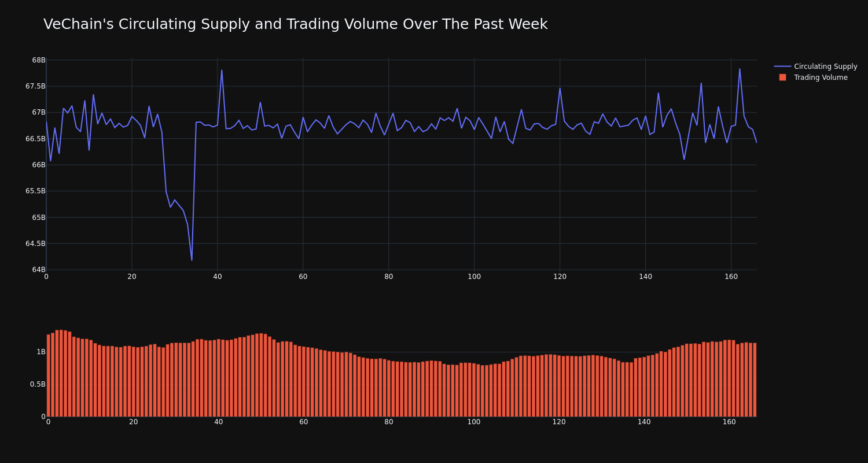Click x-axis label 40 under volume bars
Image resolution: width=868 pixels, height=463 pixels.
point(219,422)
